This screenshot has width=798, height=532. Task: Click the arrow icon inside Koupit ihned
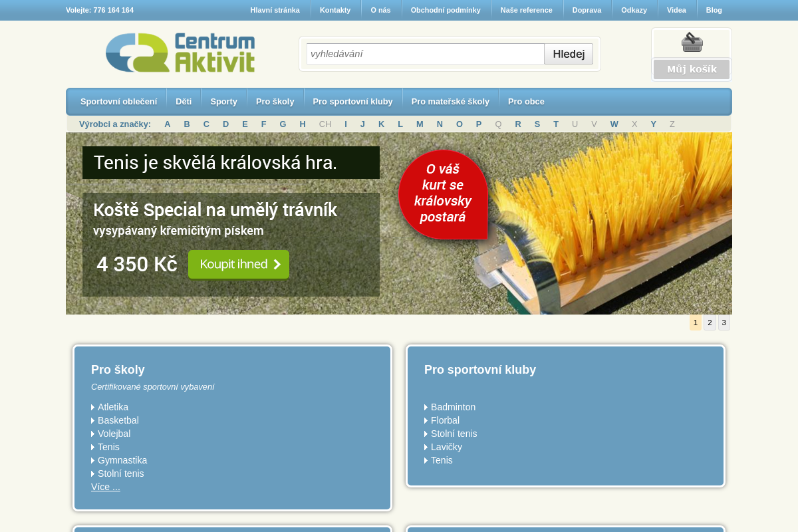pos(277,264)
